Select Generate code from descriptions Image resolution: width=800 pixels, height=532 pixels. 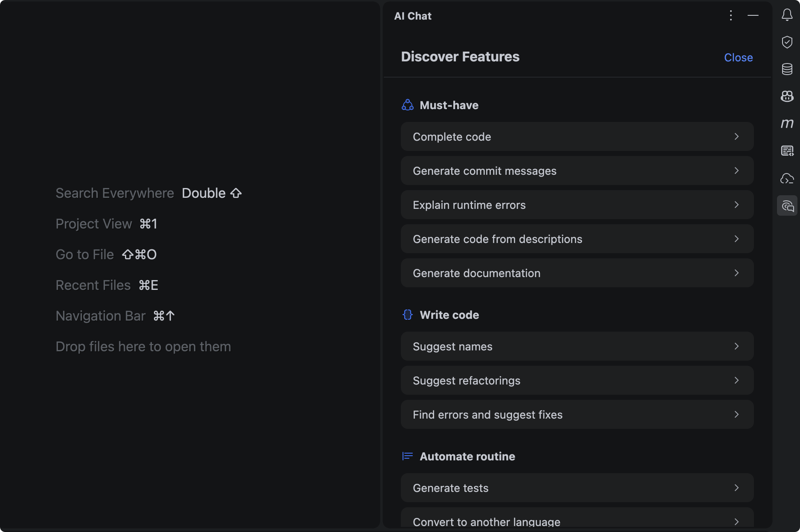(x=577, y=239)
